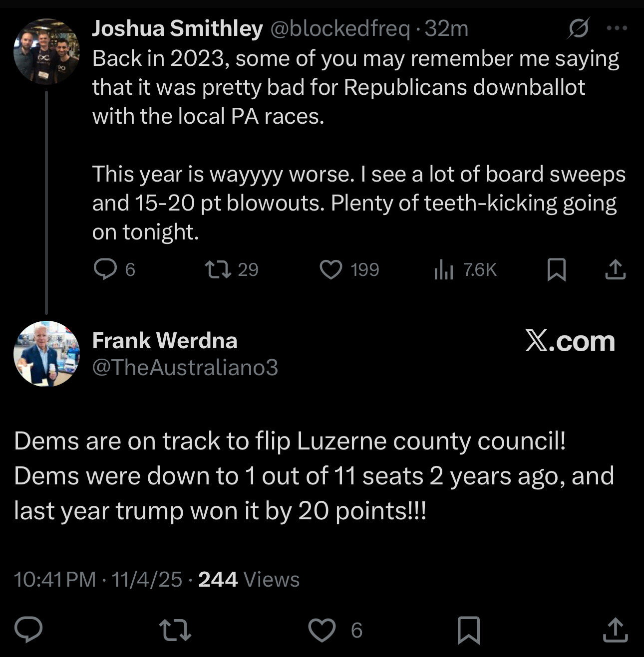The width and height of the screenshot is (644, 657).
Task: Like Frank Werdna's post
Action: click(322, 630)
